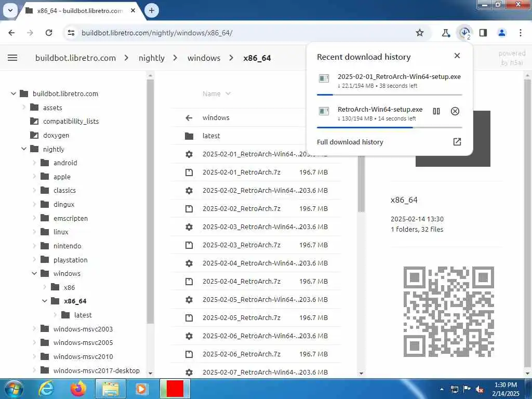Open Chrome Labs flask icon
The image size is (532, 399).
445,33
